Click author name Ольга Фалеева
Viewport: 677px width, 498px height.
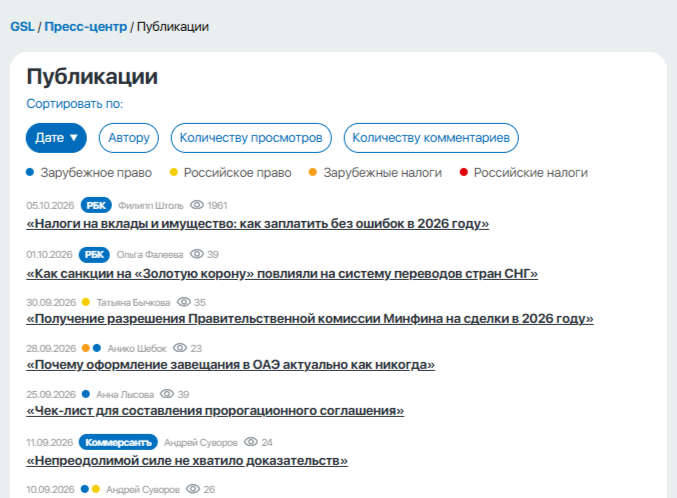point(150,255)
